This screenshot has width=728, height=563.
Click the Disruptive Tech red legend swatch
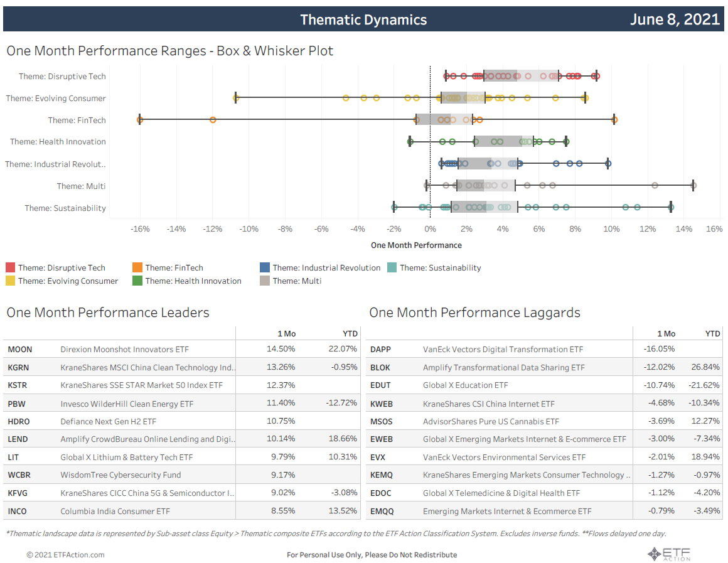[10, 267]
